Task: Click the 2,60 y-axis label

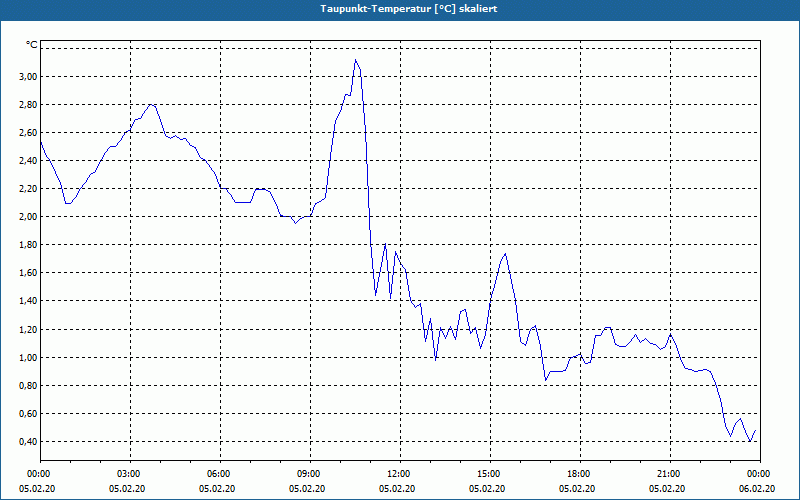Action: click(x=28, y=133)
